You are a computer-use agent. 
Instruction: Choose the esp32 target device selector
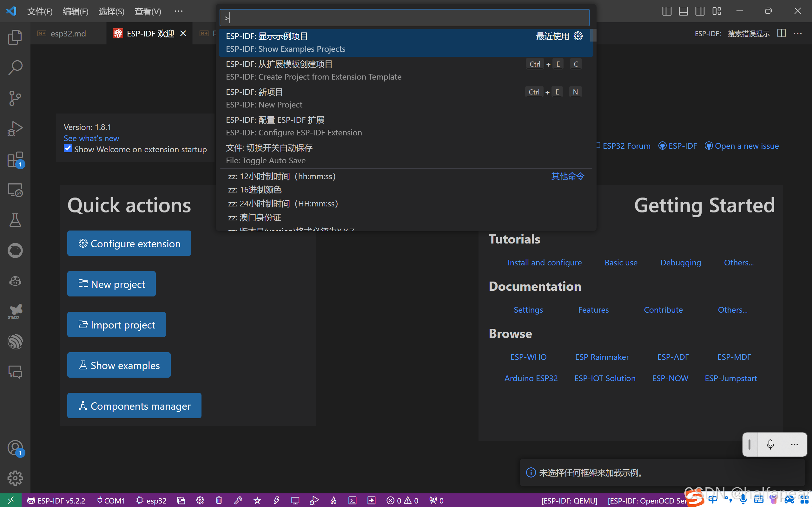point(151,501)
